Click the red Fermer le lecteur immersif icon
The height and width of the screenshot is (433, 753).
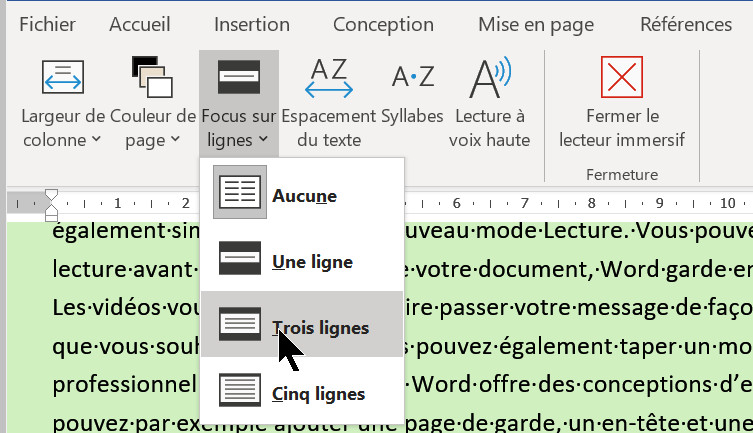(621, 79)
